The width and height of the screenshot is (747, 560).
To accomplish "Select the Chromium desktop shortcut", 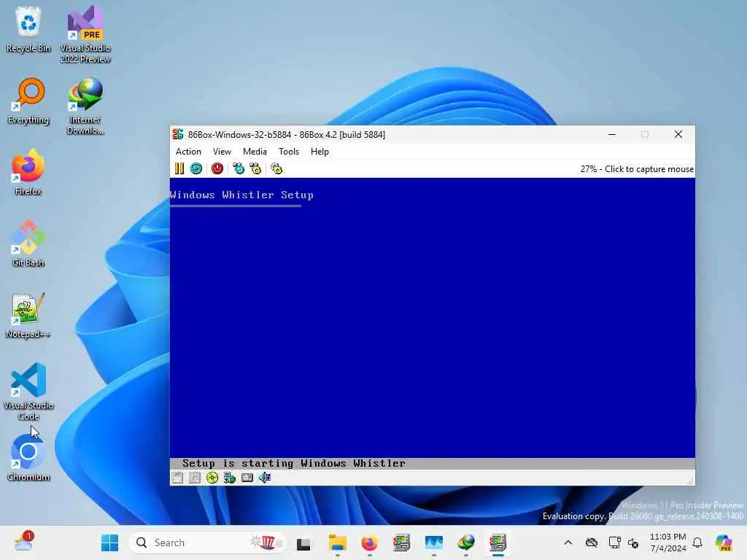I will 28,458.
